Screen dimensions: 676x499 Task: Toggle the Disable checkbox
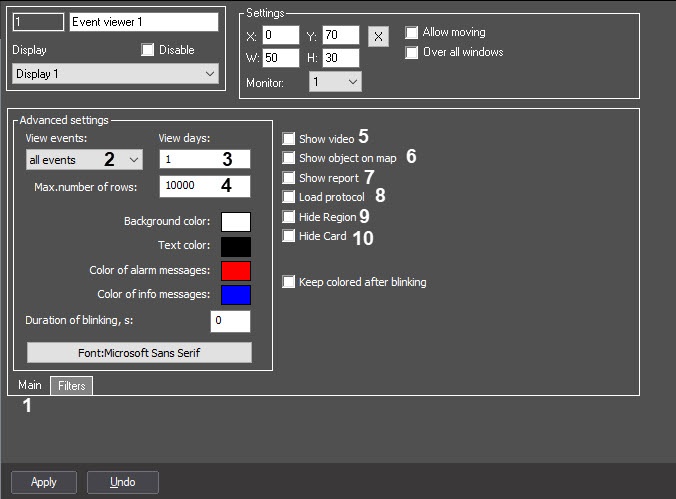[x=147, y=50]
